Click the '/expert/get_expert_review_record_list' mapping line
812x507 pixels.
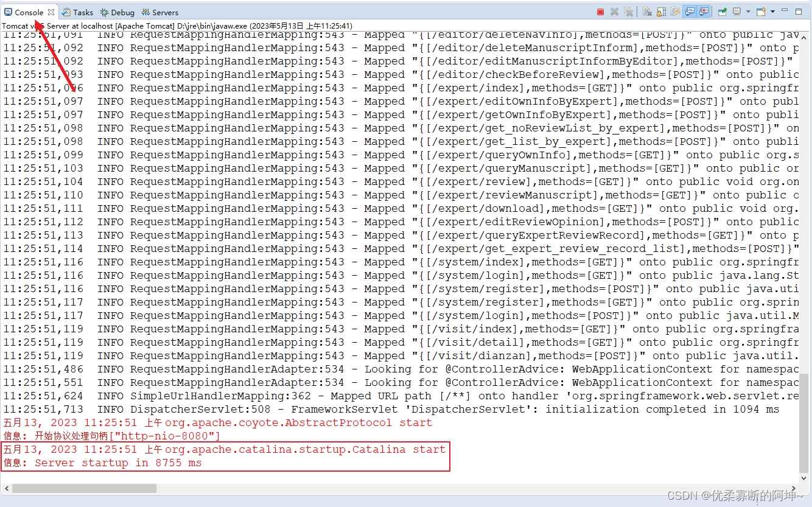(401, 248)
